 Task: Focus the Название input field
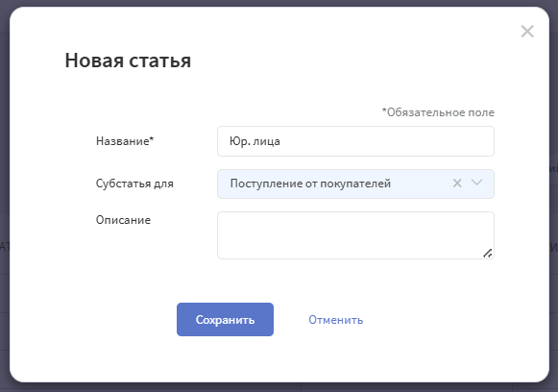(x=355, y=141)
